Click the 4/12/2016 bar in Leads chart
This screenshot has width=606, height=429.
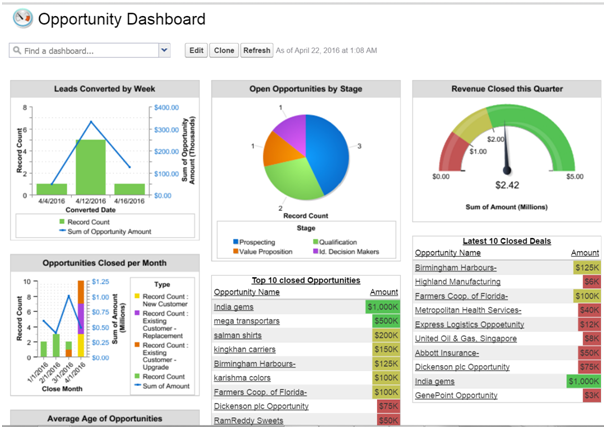[90, 167]
